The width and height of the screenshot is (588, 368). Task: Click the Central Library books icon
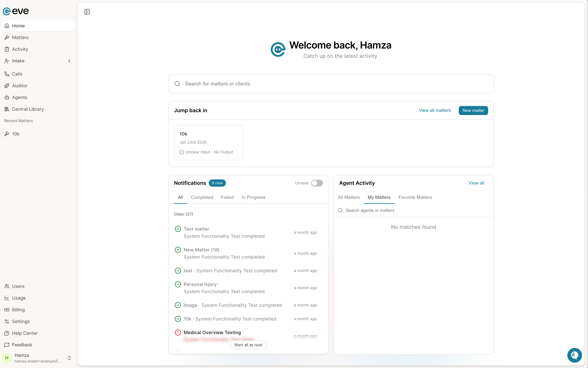[7, 109]
